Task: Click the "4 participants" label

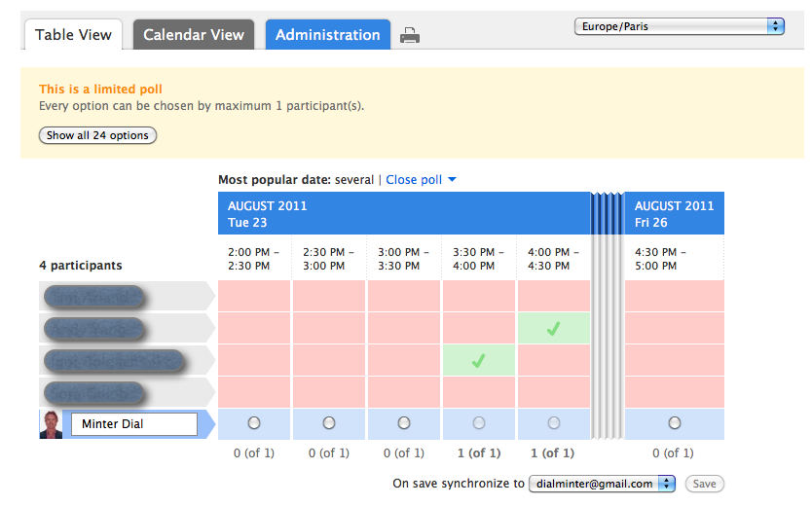Action: click(x=81, y=266)
